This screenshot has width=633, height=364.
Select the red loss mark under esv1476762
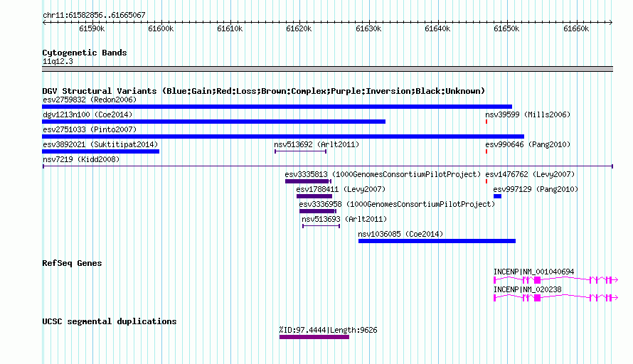[x=486, y=181]
